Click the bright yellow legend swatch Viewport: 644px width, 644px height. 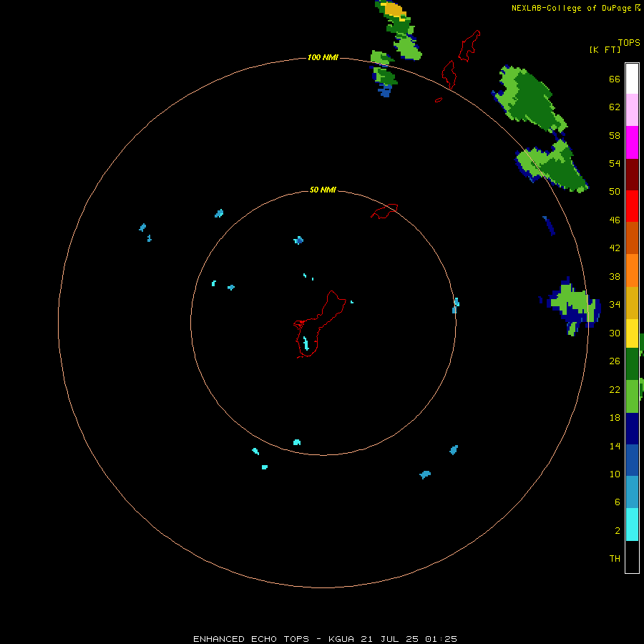(632, 333)
